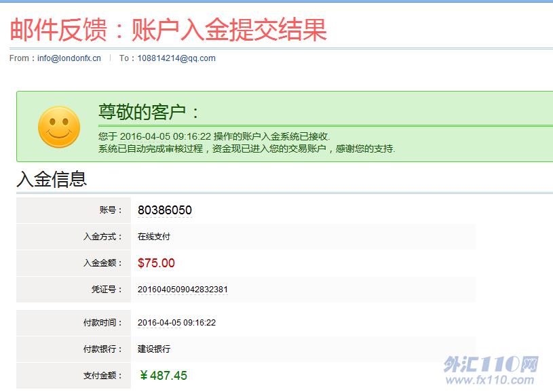Click the yellow smiley face icon
Image resolution: width=553 pixels, height=392 pixels.
(59, 127)
